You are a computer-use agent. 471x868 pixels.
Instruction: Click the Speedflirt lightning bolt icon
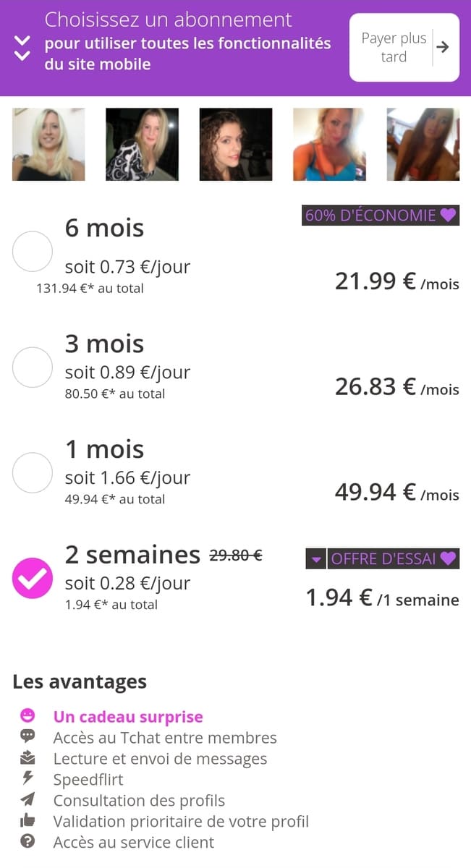tap(29, 779)
